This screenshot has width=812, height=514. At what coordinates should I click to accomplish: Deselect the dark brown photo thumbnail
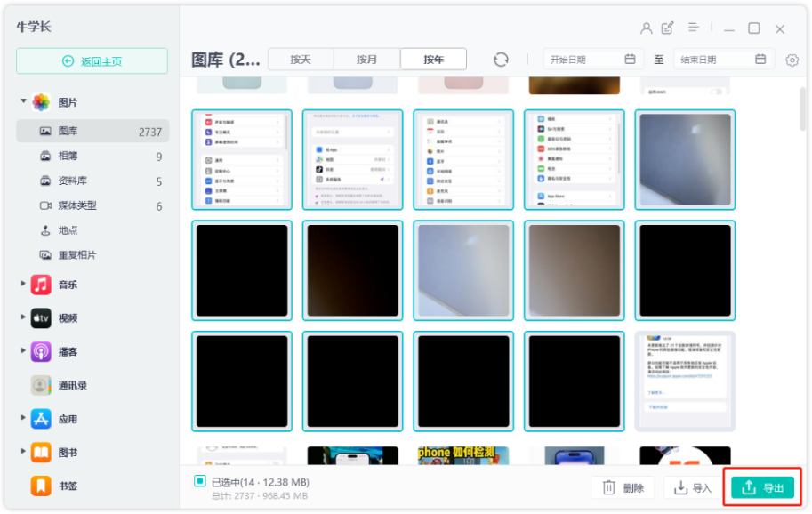tap(353, 270)
